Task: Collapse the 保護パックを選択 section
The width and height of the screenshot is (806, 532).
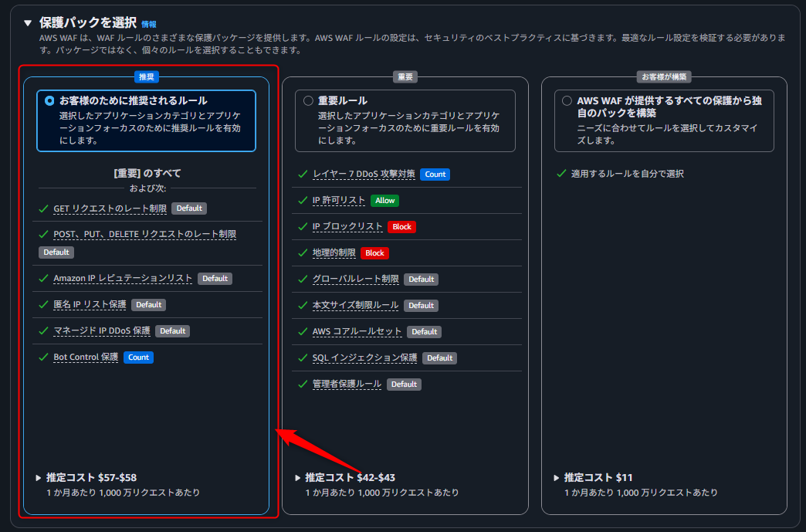Action: [x=29, y=23]
